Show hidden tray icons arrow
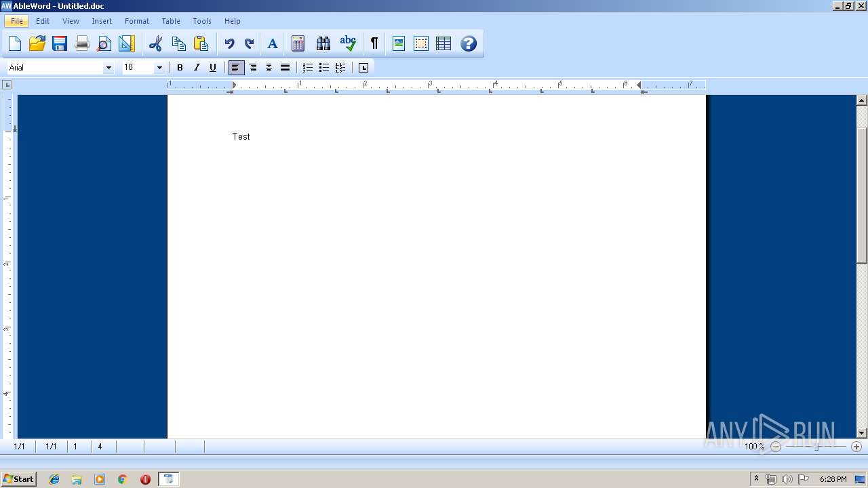 [756, 479]
